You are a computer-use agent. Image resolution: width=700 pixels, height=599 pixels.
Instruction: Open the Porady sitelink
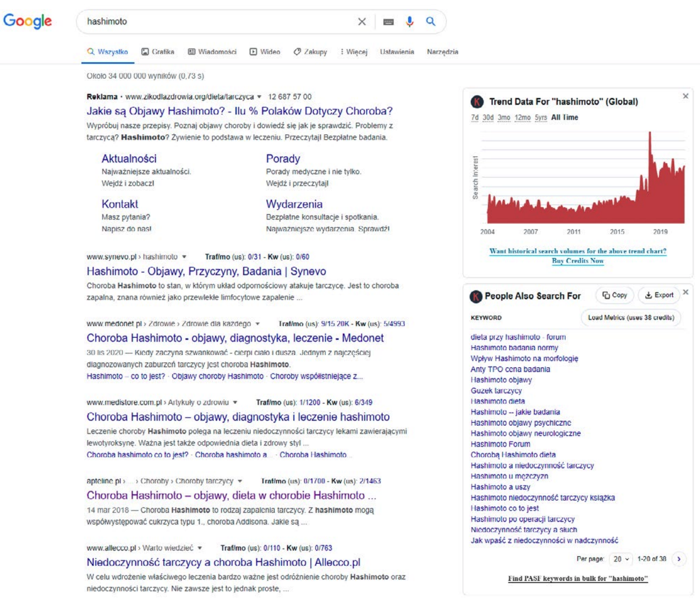click(283, 159)
